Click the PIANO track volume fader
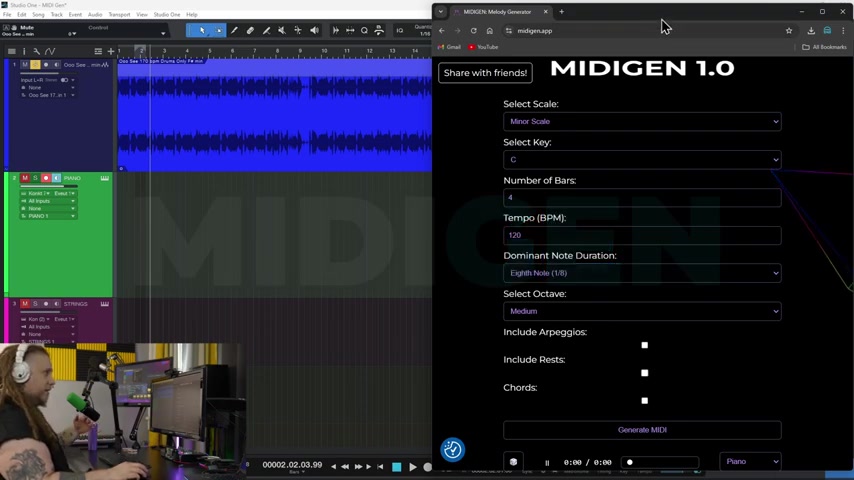 click(49, 186)
